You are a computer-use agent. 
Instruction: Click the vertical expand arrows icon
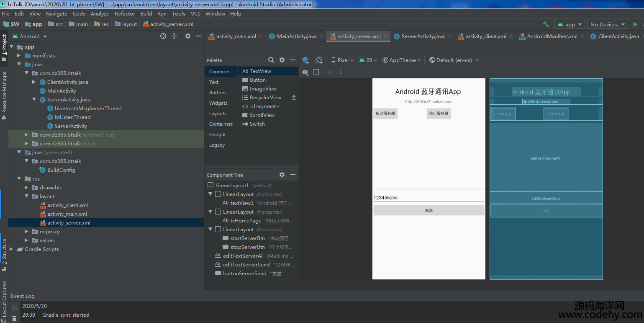341,72
